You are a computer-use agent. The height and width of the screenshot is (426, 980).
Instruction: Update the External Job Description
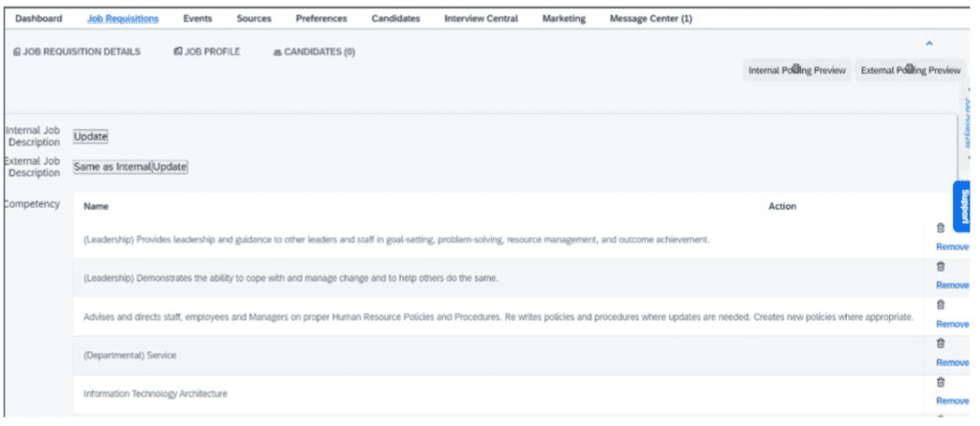(x=169, y=167)
